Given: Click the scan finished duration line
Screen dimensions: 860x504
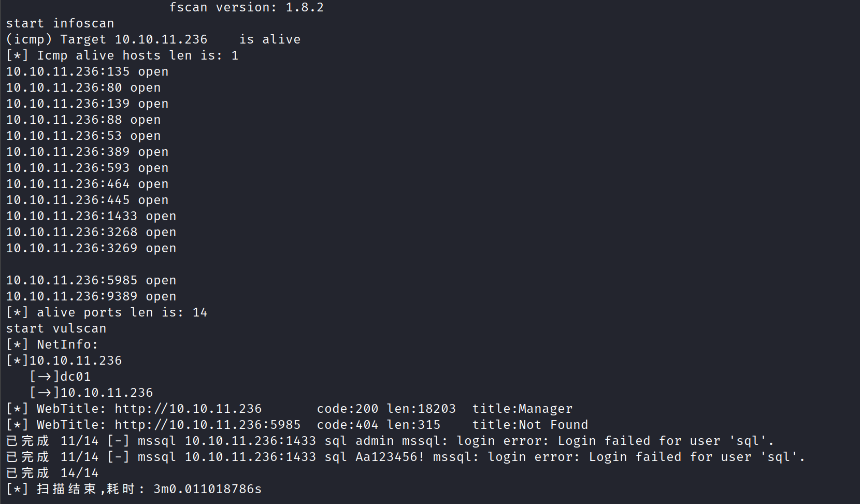Looking at the screenshot, I should (x=134, y=489).
